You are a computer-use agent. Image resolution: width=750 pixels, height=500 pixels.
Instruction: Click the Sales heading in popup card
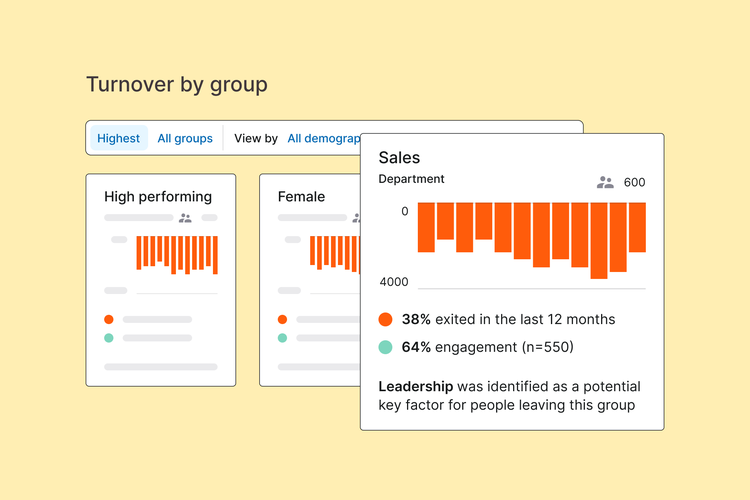pyautogui.click(x=399, y=158)
